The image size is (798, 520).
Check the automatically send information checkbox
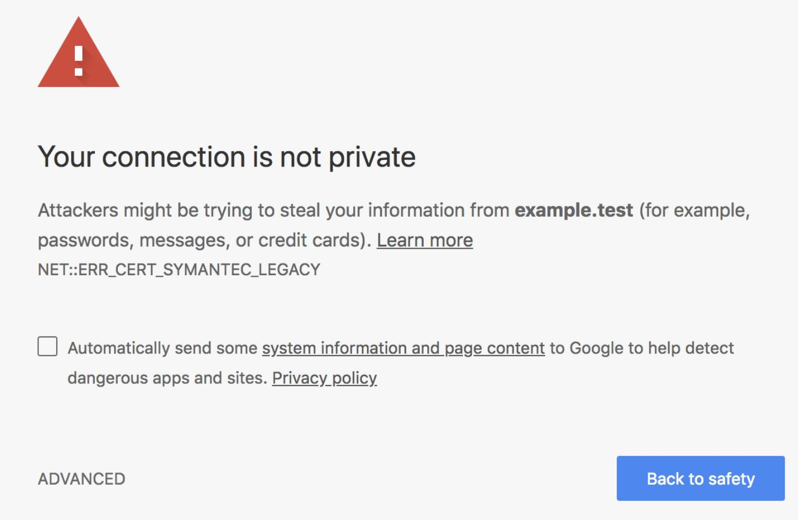click(48, 347)
